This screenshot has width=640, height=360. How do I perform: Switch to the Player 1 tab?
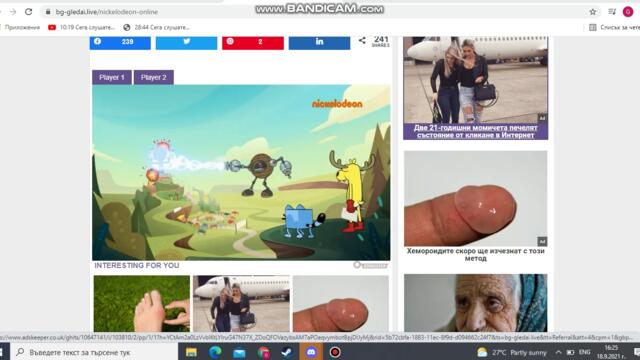[112, 77]
